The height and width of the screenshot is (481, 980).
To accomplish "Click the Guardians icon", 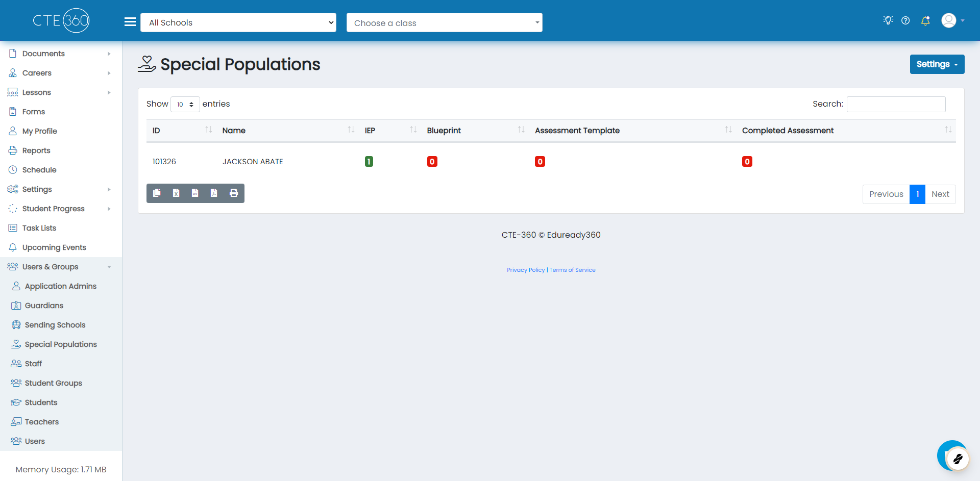I will (x=16, y=306).
